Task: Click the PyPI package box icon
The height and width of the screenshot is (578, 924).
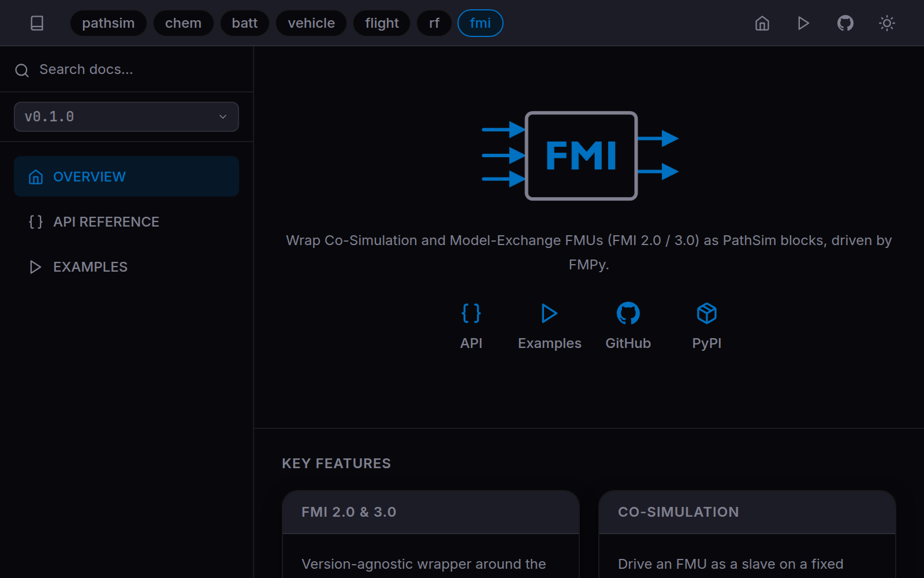Action: (707, 313)
